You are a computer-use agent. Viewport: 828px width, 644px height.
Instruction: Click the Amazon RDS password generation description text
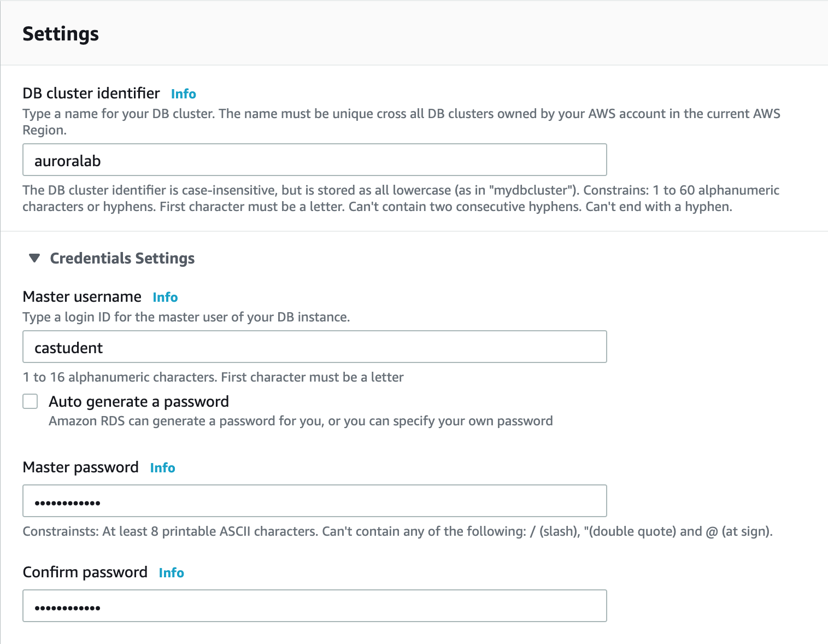coord(301,421)
